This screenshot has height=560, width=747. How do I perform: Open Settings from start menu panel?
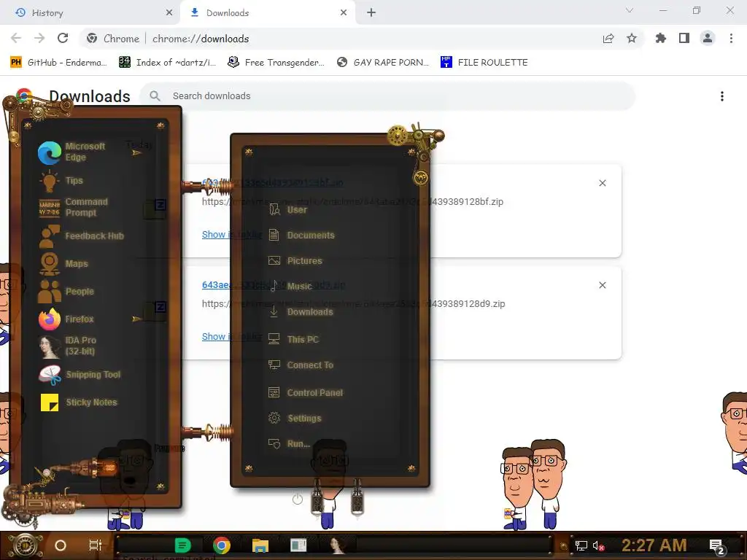pos(295,418)
